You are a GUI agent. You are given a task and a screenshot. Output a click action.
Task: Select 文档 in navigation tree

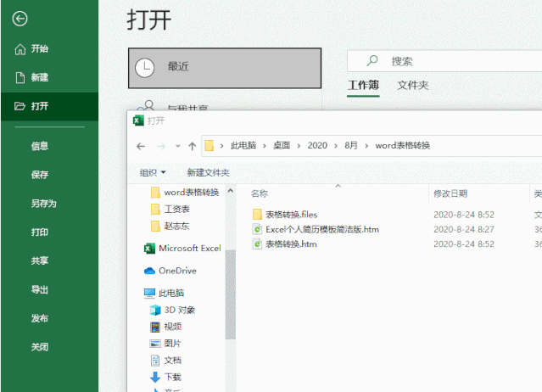pyautogui.click(x=166, y=361)
